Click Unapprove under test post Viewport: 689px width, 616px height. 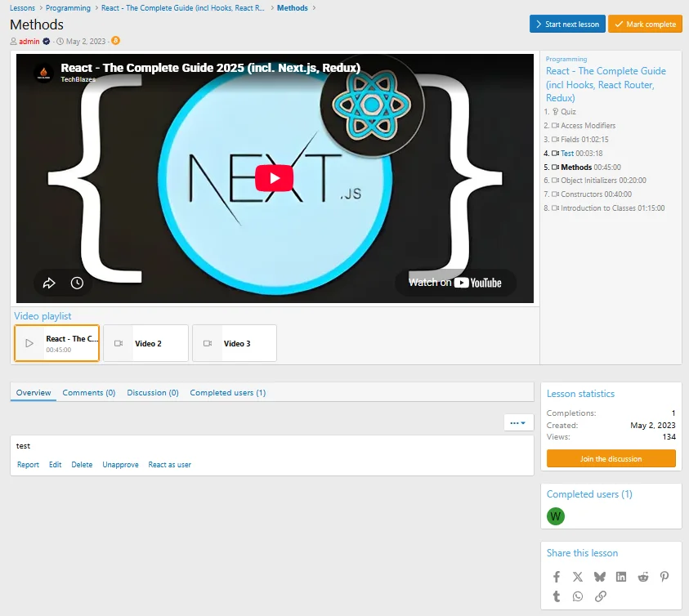pos(120,464)
